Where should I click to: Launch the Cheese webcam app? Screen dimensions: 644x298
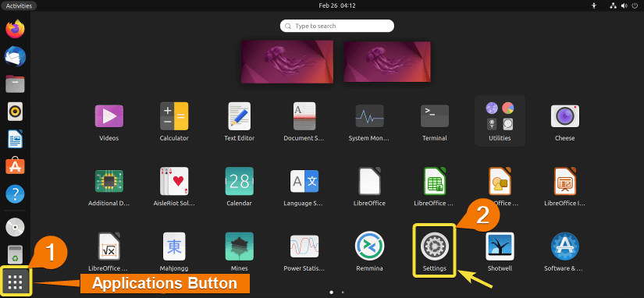(x=564, y=115)
